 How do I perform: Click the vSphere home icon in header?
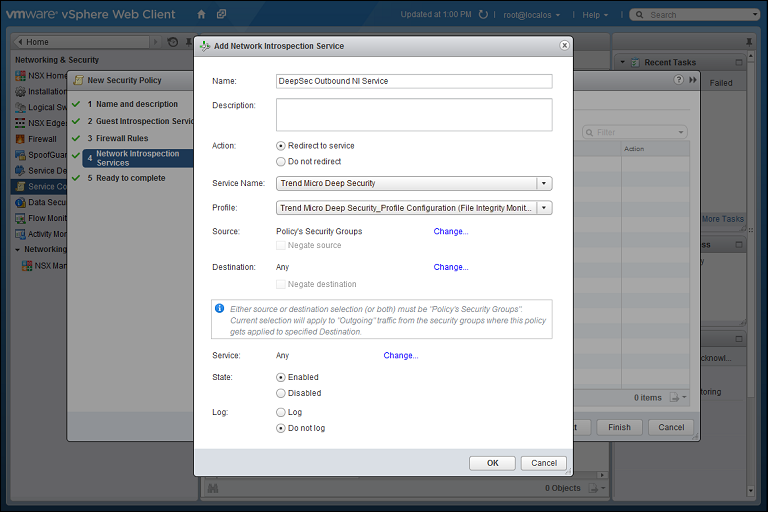coord(201,15)
